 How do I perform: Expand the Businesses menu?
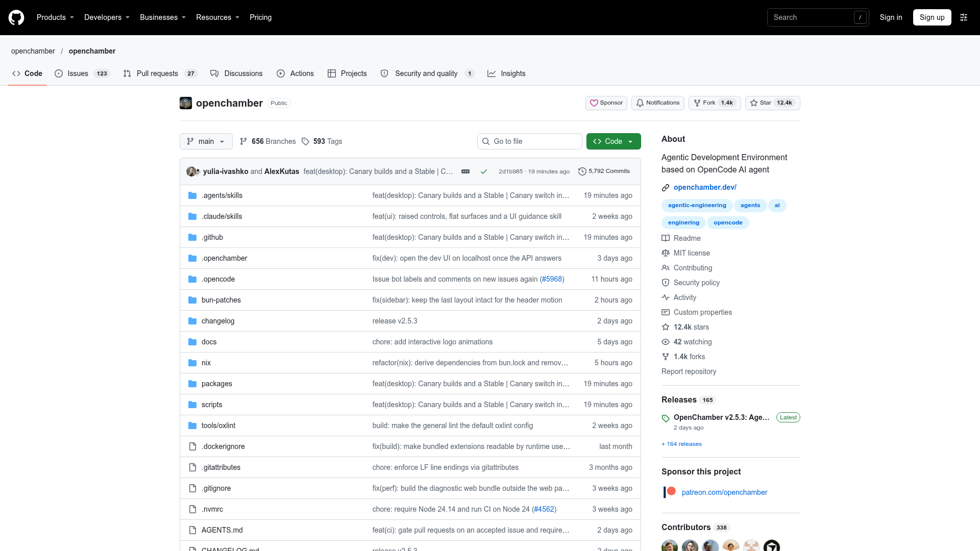click(163, 17)
